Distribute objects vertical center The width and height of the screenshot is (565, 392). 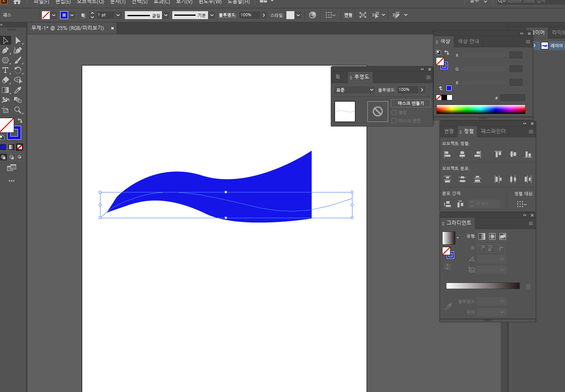pos(462,179)
